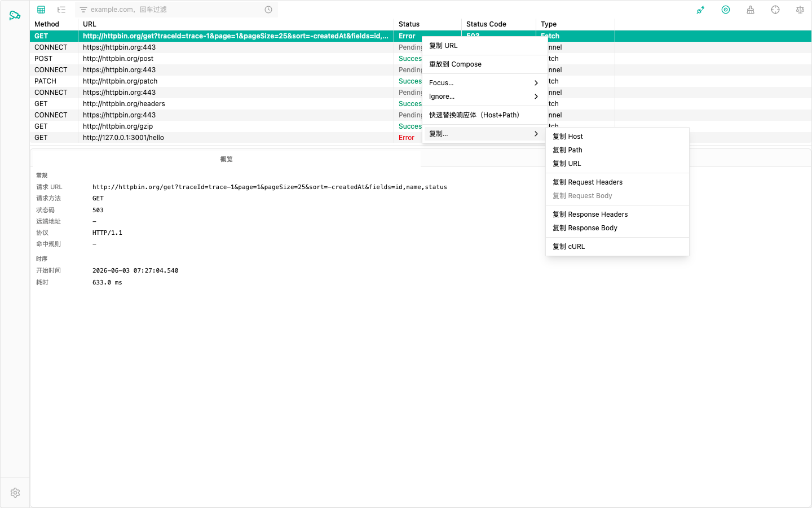The image size is (812, 508).
Task: Open the balance scale compare icon
Action: (x=800, y=10)
